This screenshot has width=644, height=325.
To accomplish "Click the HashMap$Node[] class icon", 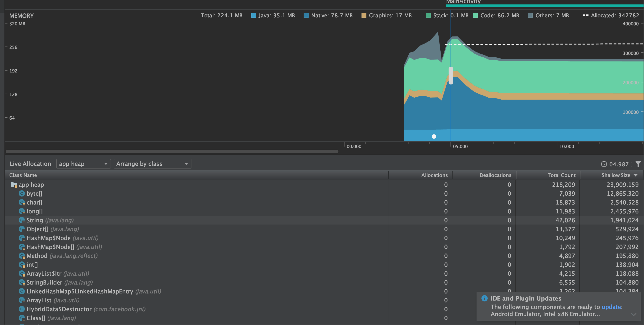I will point(22,247).
